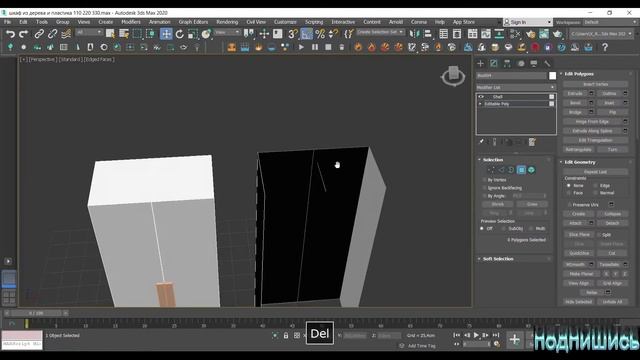This screenshot has height=360, width=640.
Task: Activate Select and Rotate tool
Action: point(180,34)
